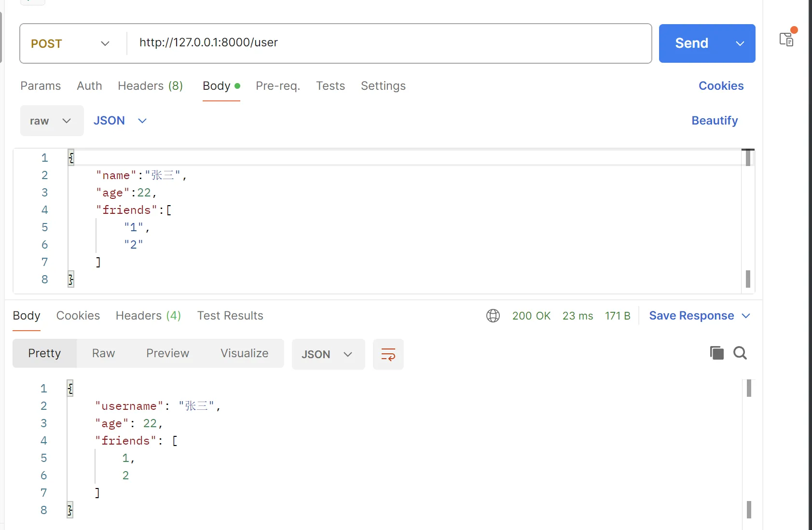Select the request Body tab
The image size is (812, 530).
[221, 86]
